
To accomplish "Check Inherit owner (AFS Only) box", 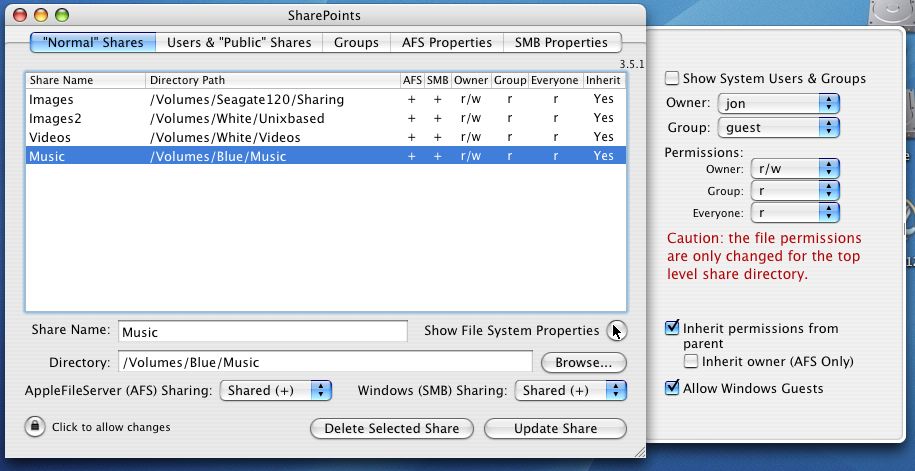I will coord(691,361).
